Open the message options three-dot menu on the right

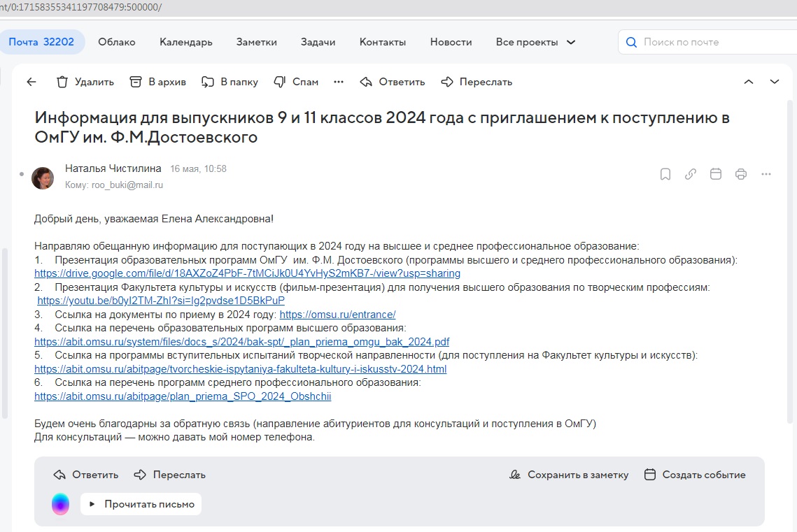pos(766,174)
